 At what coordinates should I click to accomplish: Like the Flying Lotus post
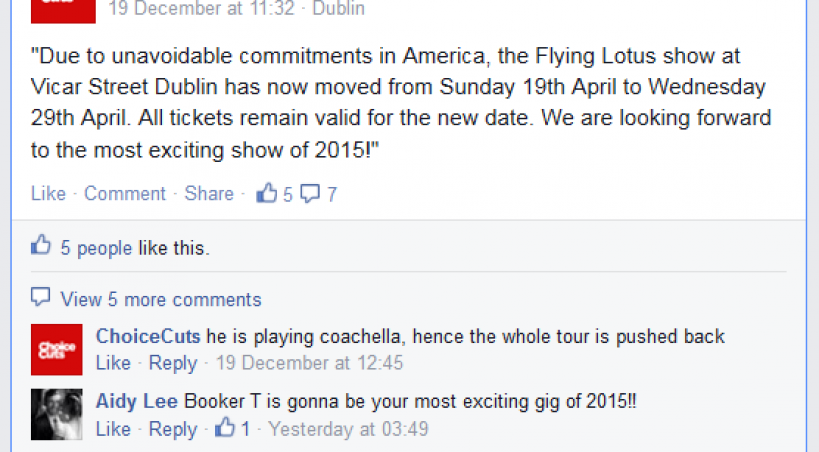[x=48, y=193]
